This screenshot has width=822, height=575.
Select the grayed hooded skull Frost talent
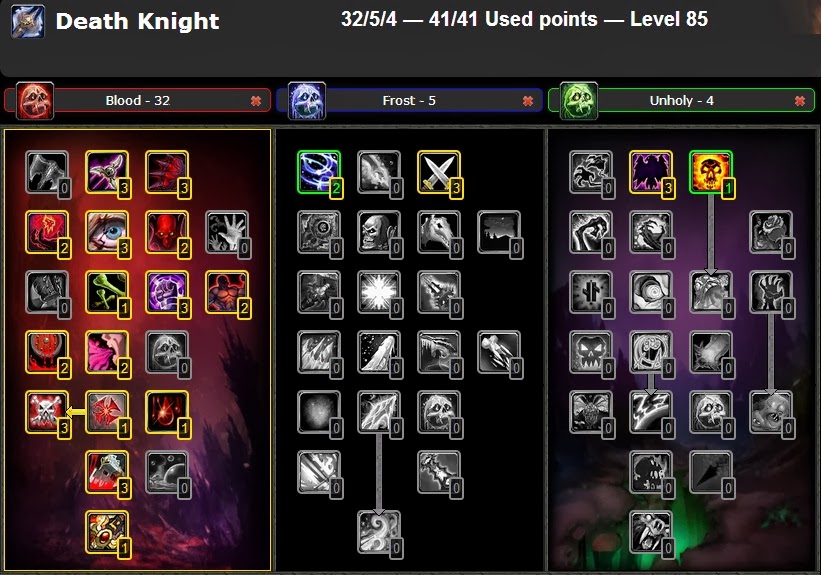[379, 232]
